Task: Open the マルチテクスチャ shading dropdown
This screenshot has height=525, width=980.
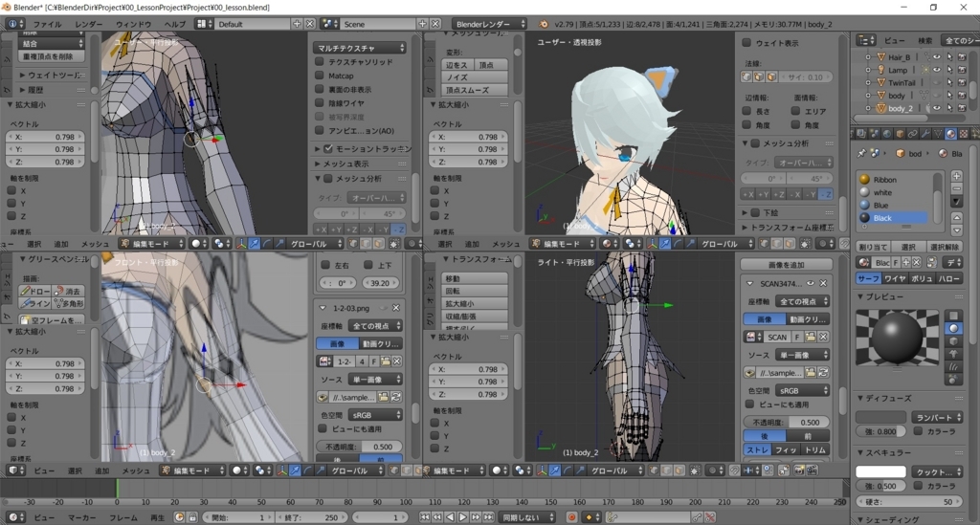Action: 359,48
